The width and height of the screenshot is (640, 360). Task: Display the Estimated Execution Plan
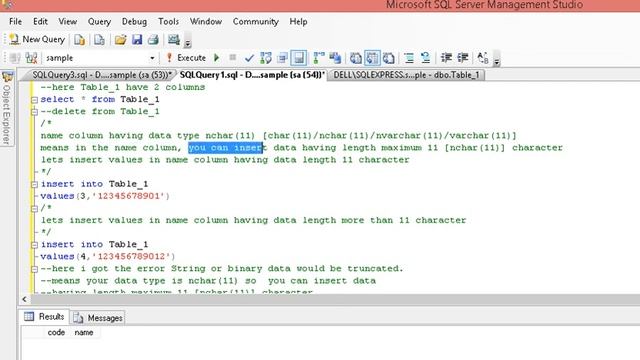(x=266, y=58)
